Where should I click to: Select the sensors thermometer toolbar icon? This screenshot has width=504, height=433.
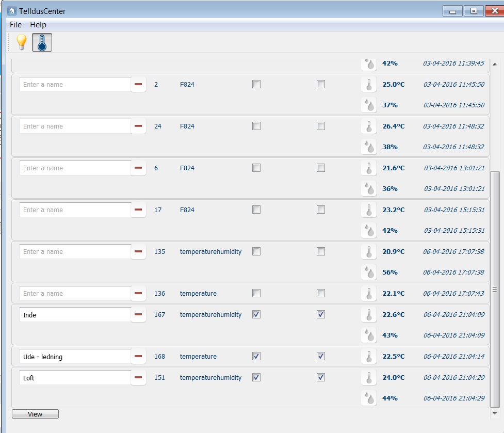pos(42,42)
